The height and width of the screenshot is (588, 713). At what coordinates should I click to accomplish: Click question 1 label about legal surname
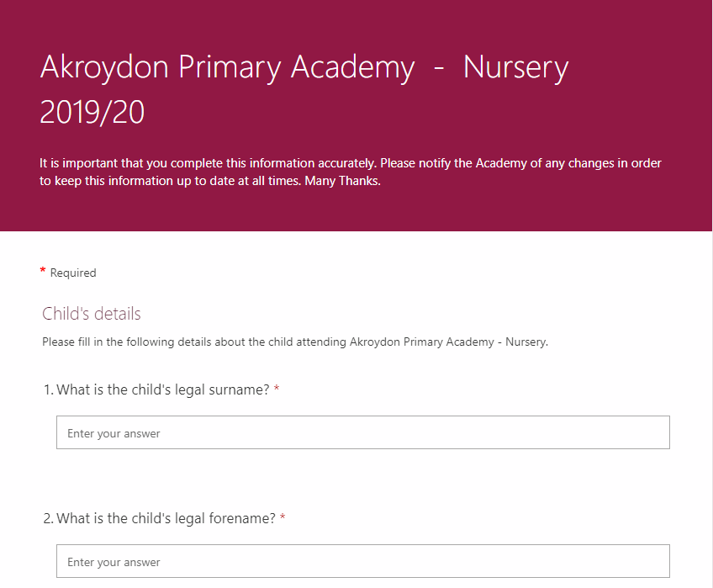[x=163, y=390]
